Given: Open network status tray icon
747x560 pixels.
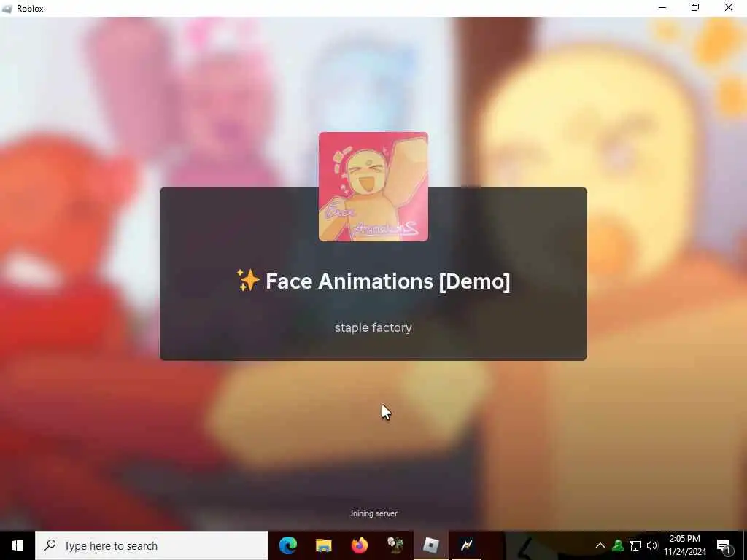Looking at the screenshot, I should (x=635, y=545).
